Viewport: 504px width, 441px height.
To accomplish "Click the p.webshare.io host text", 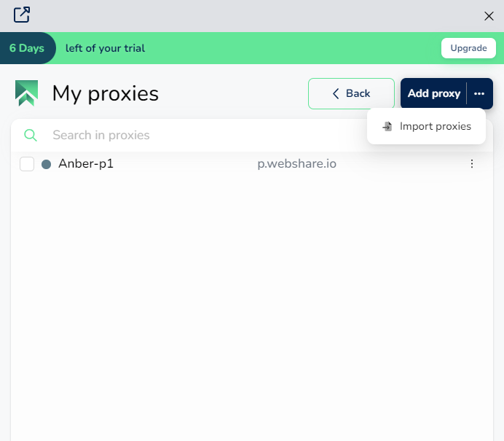I will click(296, 164).
